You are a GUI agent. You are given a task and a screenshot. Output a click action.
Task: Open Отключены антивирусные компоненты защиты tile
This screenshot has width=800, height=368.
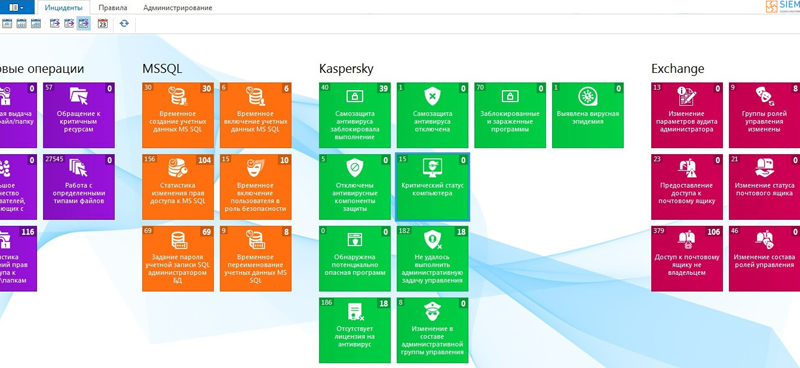click(355, 187)
